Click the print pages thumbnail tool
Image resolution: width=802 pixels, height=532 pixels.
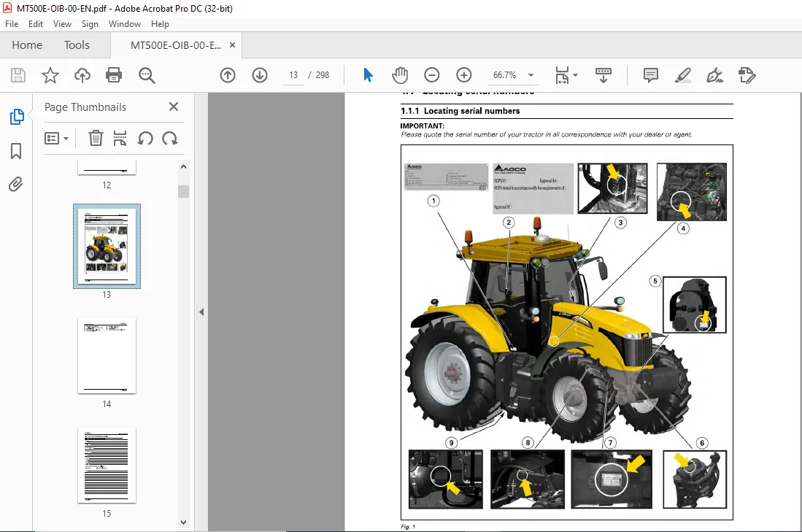120,138
